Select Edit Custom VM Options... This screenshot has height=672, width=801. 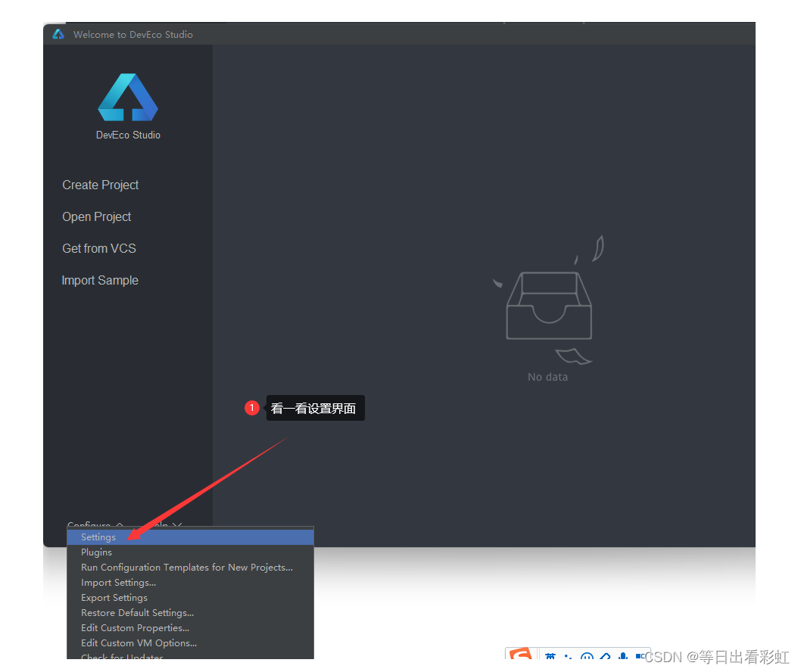190,643
